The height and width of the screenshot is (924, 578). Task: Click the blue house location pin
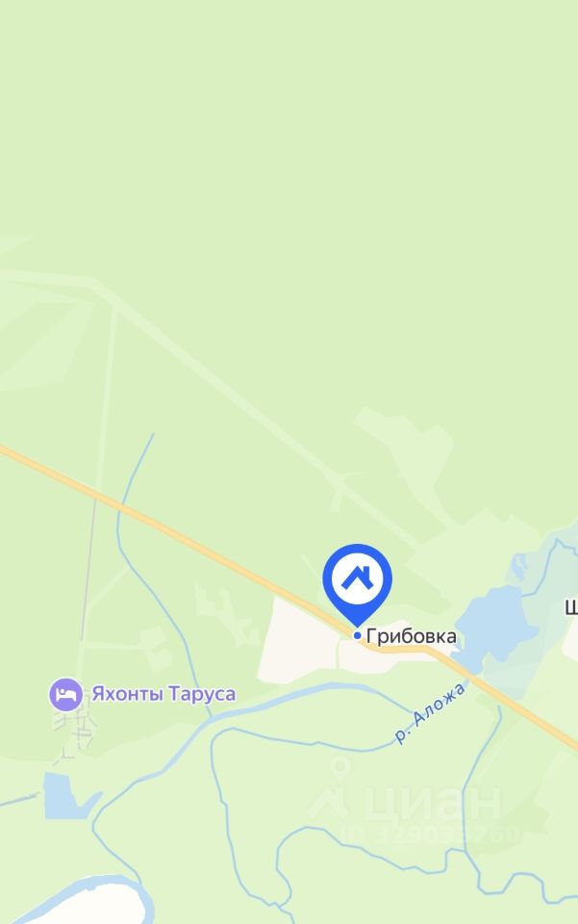click(x=357, y=584)
